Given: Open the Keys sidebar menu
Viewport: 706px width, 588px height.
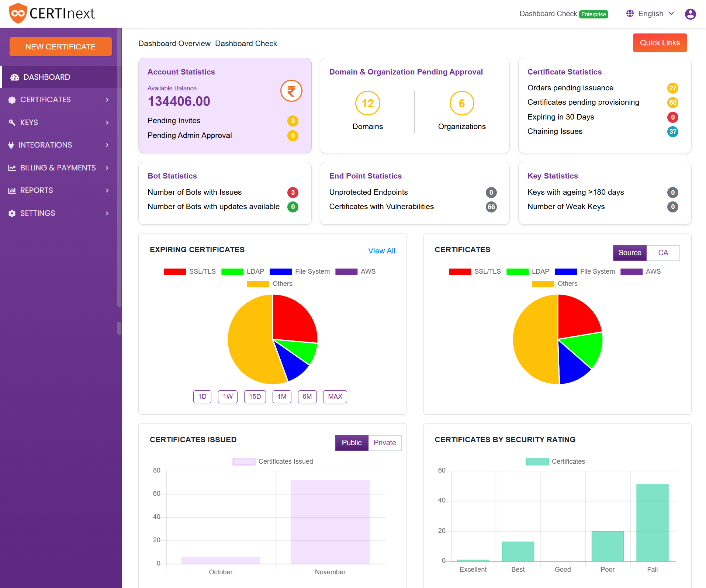Looking at the screenshot, I should (x=59, y=122).
